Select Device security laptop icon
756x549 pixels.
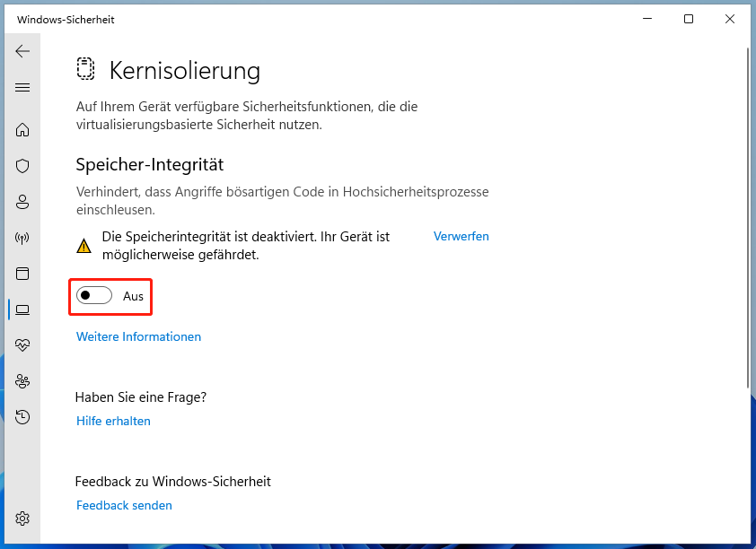(x=22, y=309)
